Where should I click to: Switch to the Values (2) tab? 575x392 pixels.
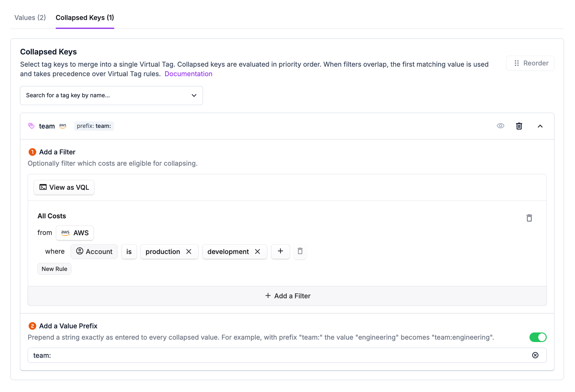point(30,18)
